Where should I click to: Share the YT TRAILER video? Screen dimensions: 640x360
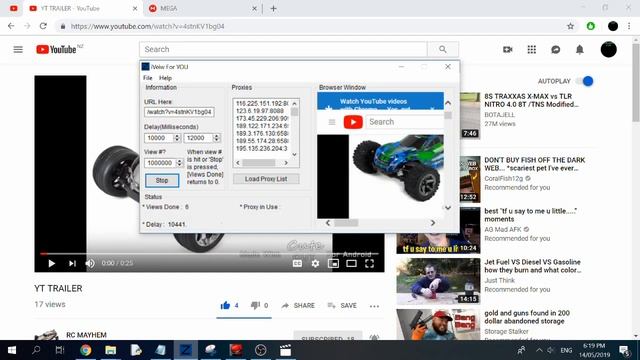coord(298,305)
